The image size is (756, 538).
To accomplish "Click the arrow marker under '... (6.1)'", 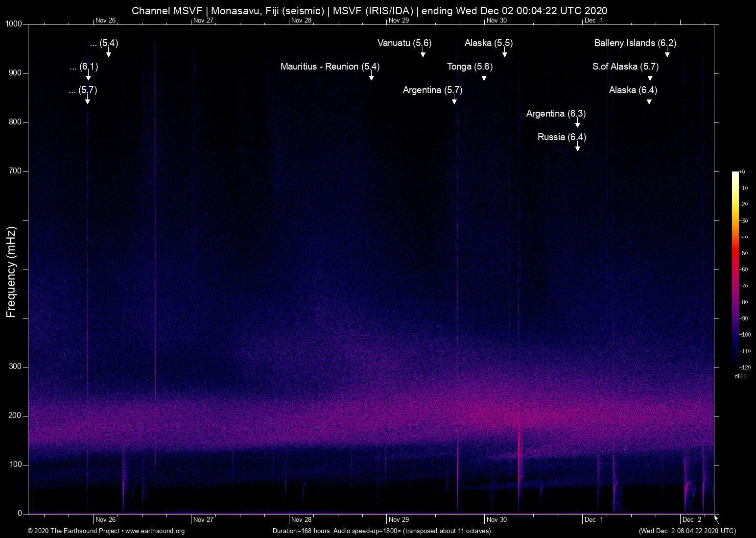I will [88, 76].
